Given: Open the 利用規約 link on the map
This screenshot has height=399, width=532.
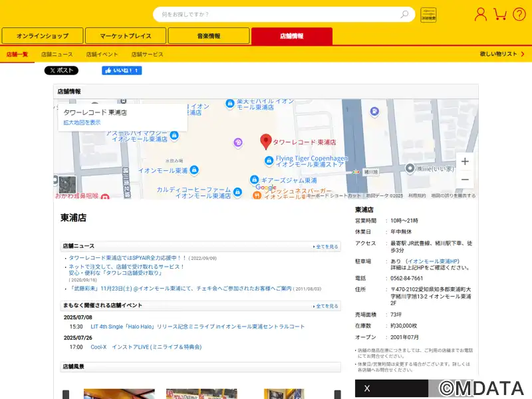Looking at the screenshot, I should (417, 196).
